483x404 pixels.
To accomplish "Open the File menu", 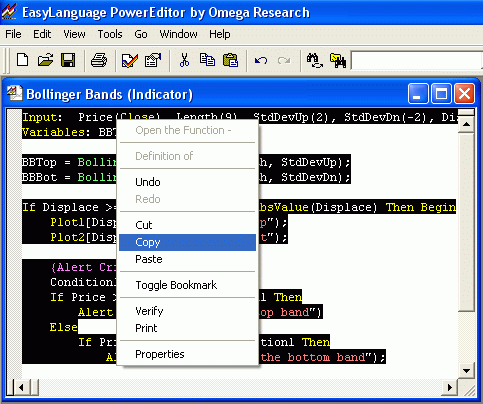I will click(x=13, y=34).
